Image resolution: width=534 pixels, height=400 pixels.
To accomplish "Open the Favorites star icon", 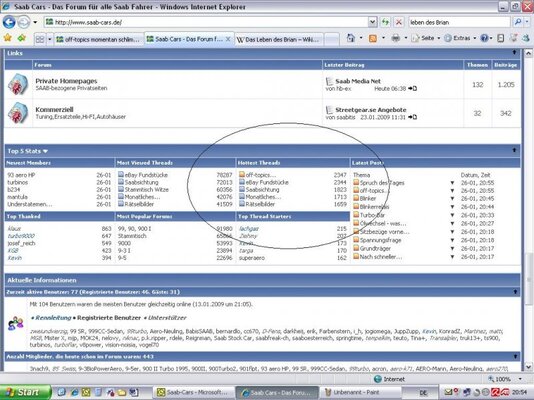I will coord(7,38).
